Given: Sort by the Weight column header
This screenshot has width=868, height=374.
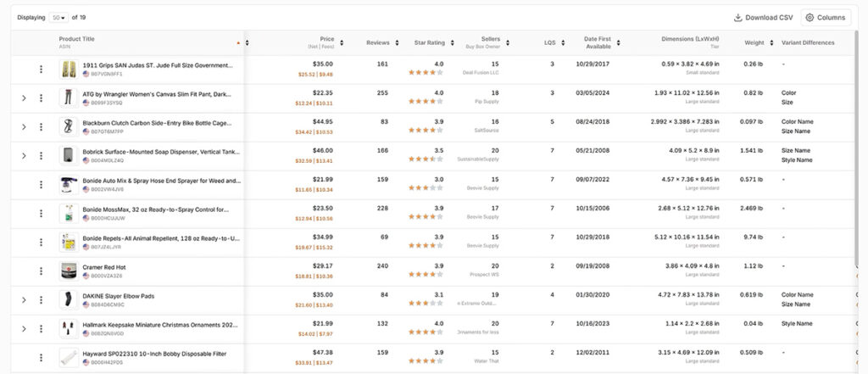Looking at the screenshot, I should 754,42.
